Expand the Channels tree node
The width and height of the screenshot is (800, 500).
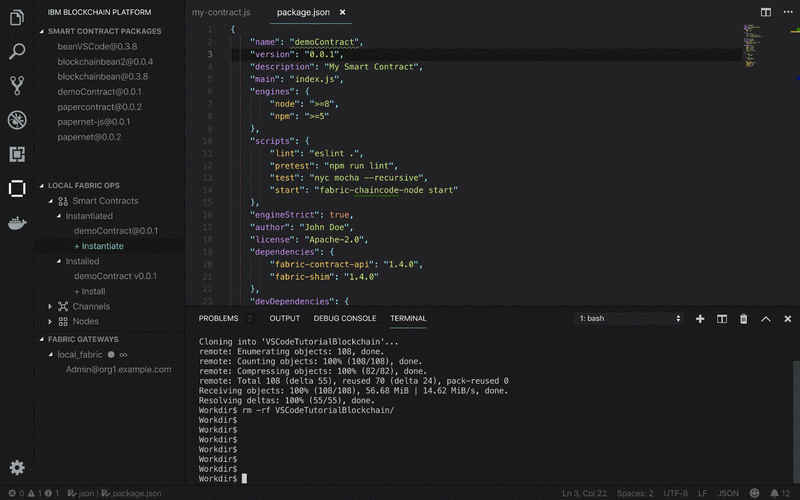(49, 306)
